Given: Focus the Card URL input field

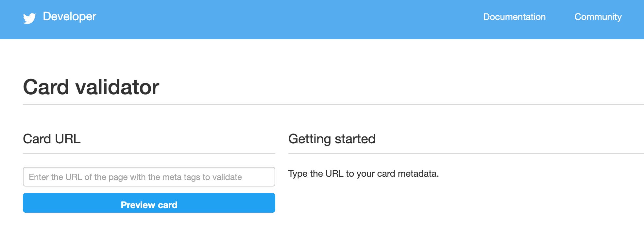Looking at the screenshot, I should [x=149, y=177].
